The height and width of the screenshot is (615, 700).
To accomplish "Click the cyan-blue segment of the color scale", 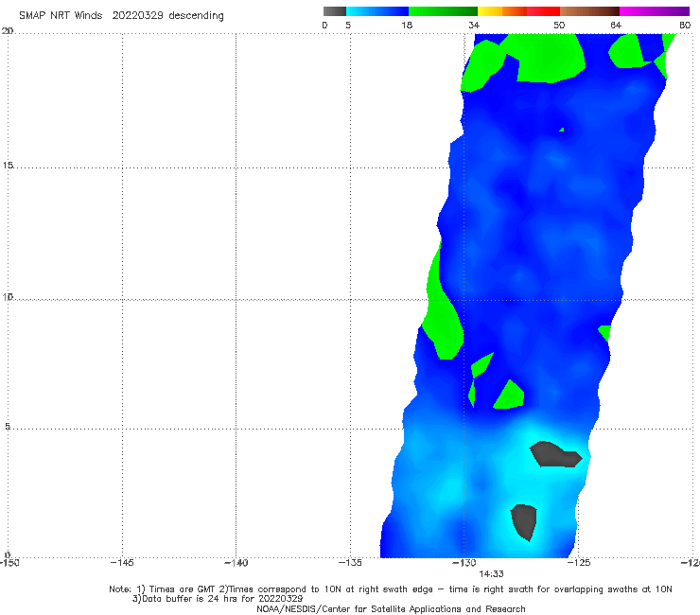I will 377,11.
